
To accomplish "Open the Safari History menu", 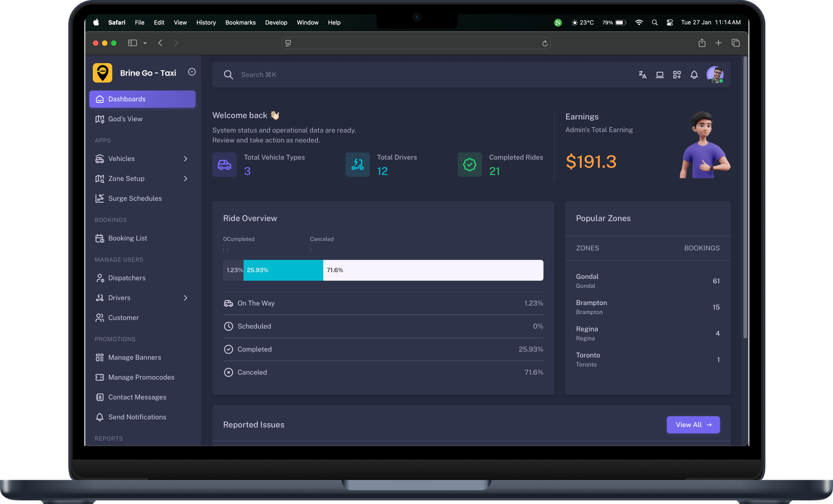I will tap(206, 23).
